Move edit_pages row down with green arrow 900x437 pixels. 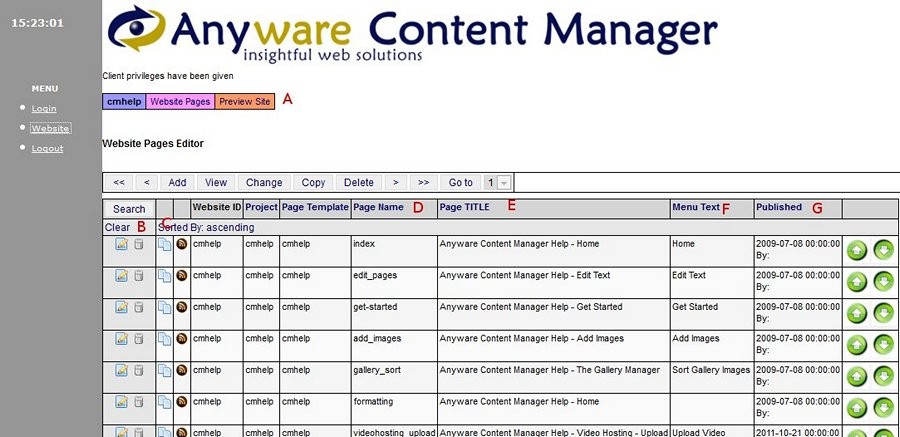[x=884, y=283]
